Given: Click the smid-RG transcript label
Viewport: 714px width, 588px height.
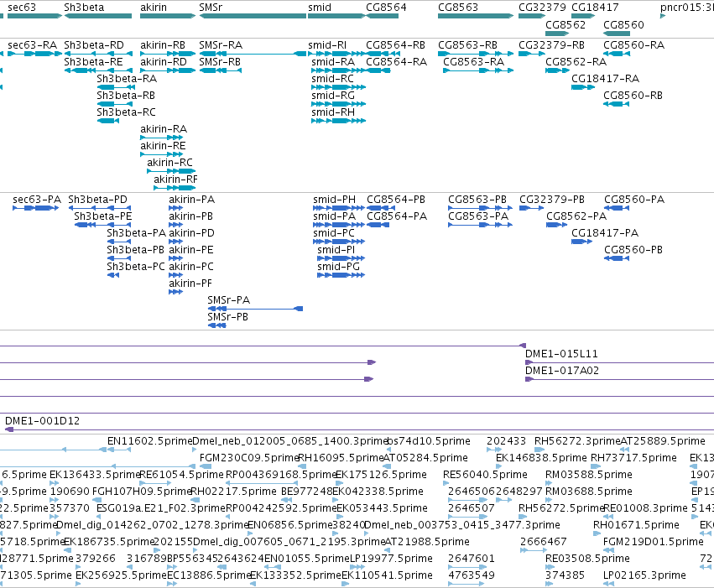Looking at the screenshot, I should click(x=333, y=96).
